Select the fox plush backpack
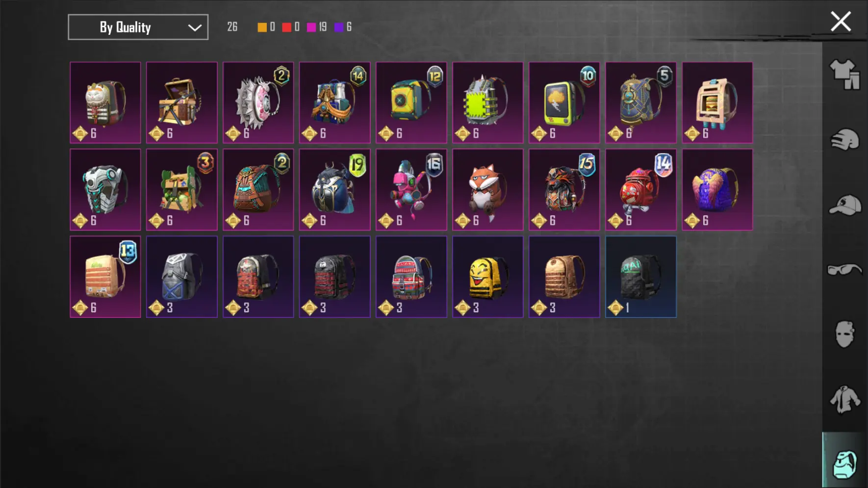 (x=488, y=190)
